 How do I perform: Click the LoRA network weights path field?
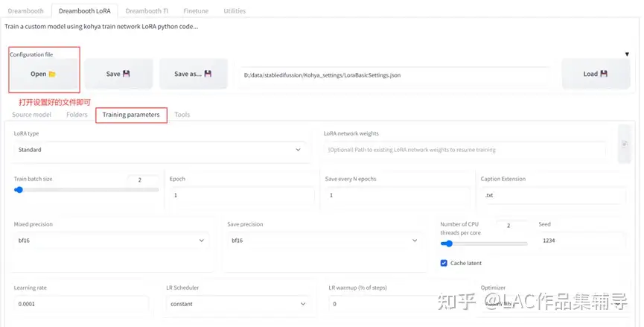pos(465,150)
